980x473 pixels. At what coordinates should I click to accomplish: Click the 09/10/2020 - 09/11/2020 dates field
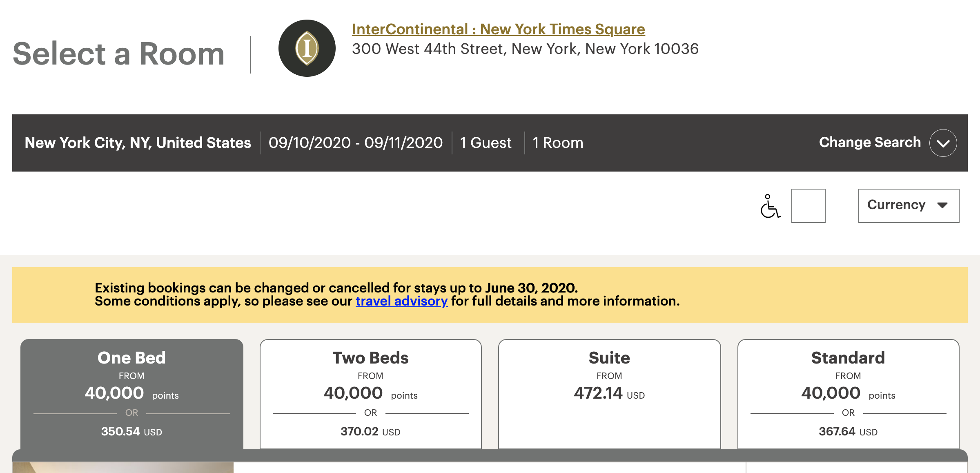pyautogui.click(x=356, y=143)
